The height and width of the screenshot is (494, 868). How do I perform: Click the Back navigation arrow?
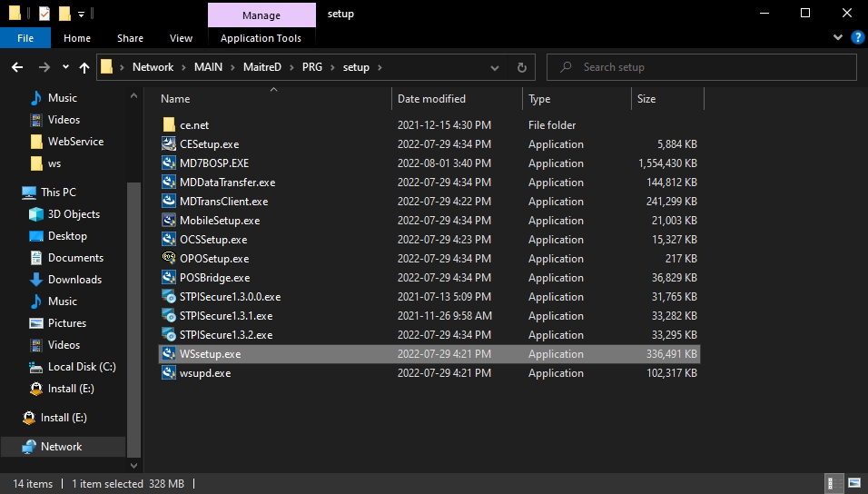point(17,67)
